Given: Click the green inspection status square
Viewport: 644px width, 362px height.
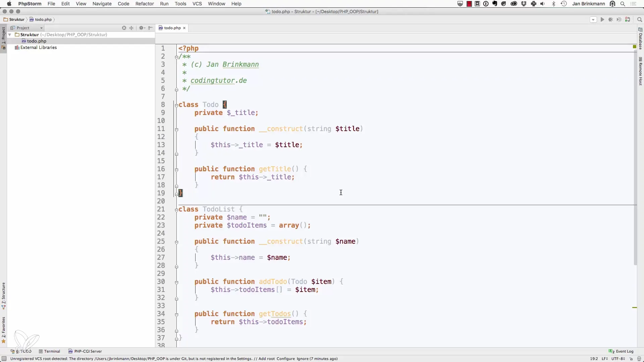Looking at the screenshot, I should [x=635, y=47].
